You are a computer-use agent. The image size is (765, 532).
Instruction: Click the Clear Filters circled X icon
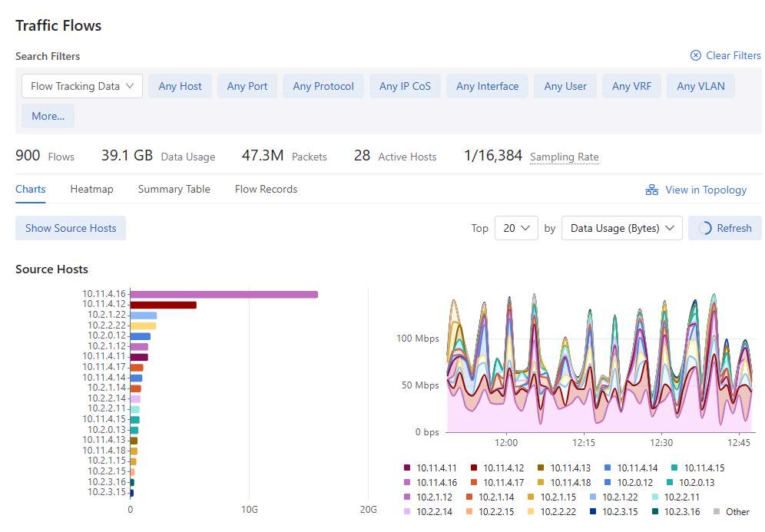[696, 55]
